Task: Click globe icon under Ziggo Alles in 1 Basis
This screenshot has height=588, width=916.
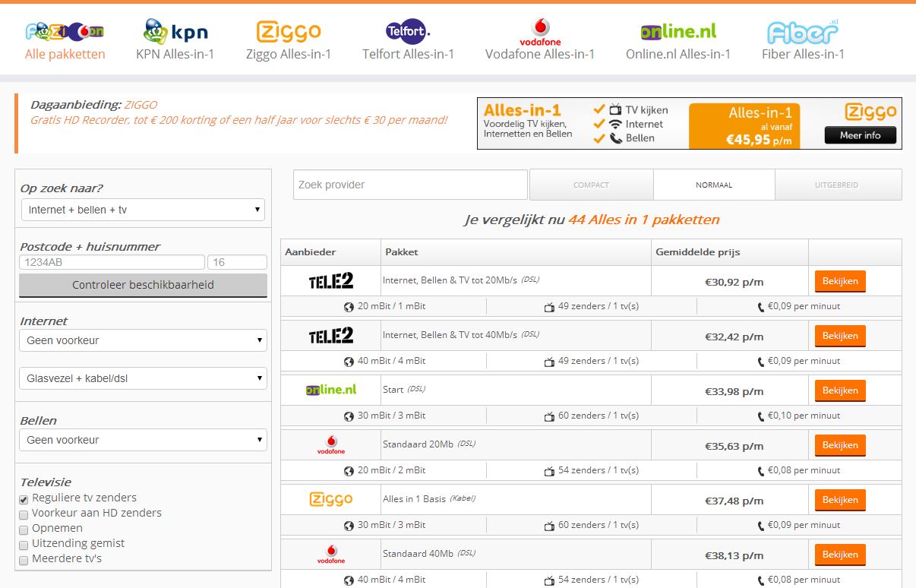Action: point(349,526)
